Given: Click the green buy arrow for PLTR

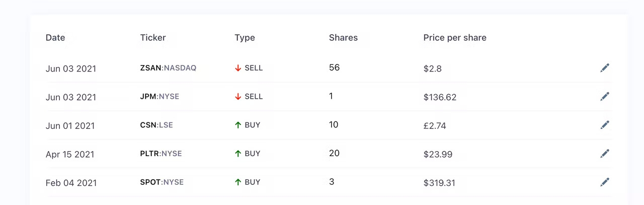Looking at the screenshot, I should click(x=238, y=154).
